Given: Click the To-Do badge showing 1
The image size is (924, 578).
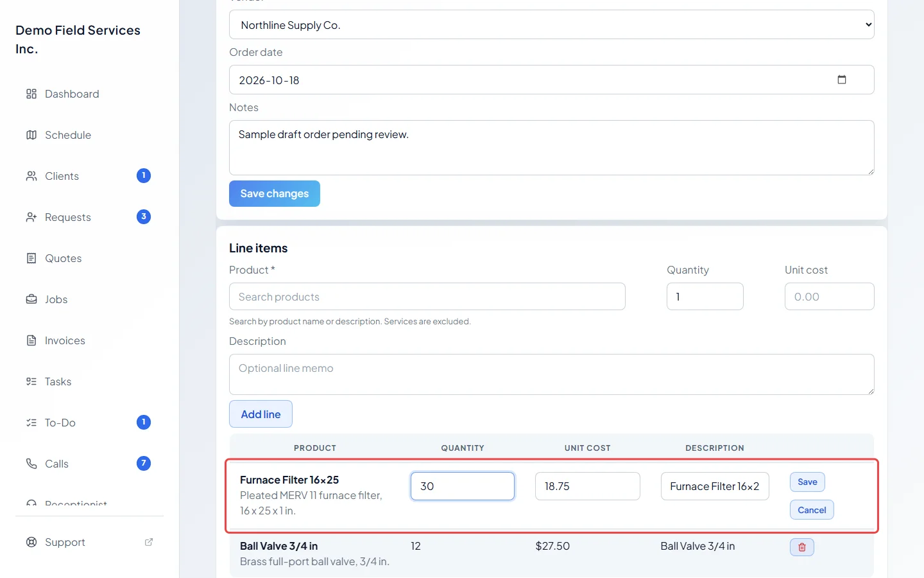Looking at the screenshot, I should 144,422.
